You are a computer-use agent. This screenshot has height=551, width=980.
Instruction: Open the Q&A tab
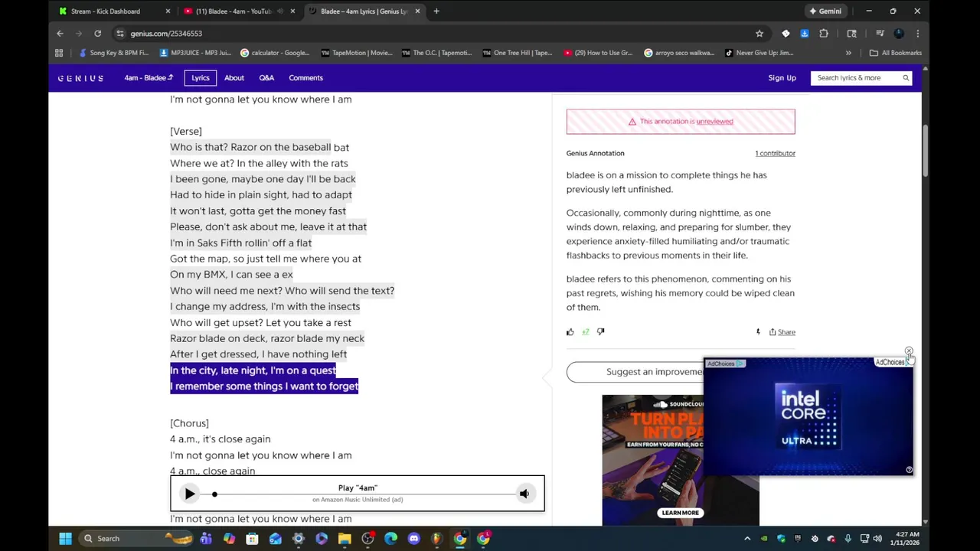tap(266, 78)
